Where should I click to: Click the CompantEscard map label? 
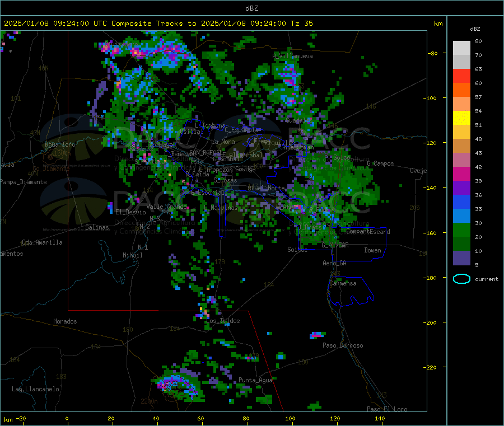coord(368,232)
